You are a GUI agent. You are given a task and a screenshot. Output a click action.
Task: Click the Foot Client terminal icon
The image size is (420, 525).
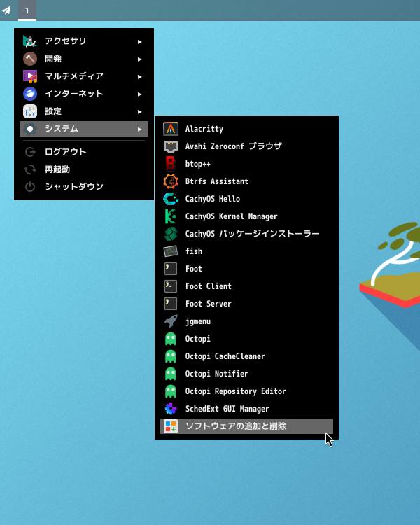171,286
